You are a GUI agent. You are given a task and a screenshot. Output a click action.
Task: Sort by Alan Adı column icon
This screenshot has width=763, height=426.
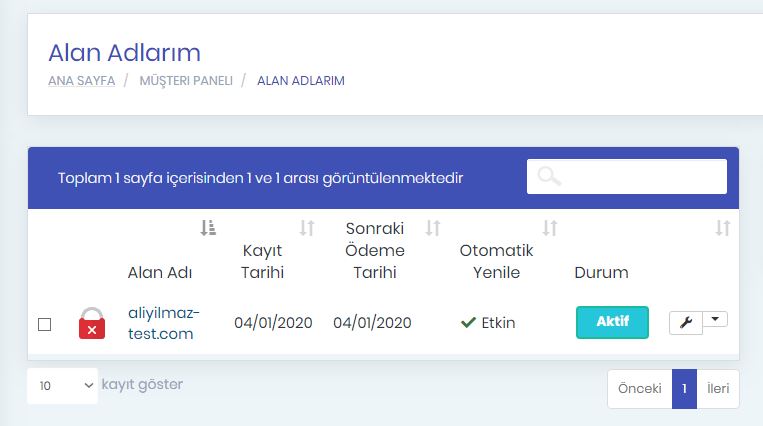(x=208, y=227)
